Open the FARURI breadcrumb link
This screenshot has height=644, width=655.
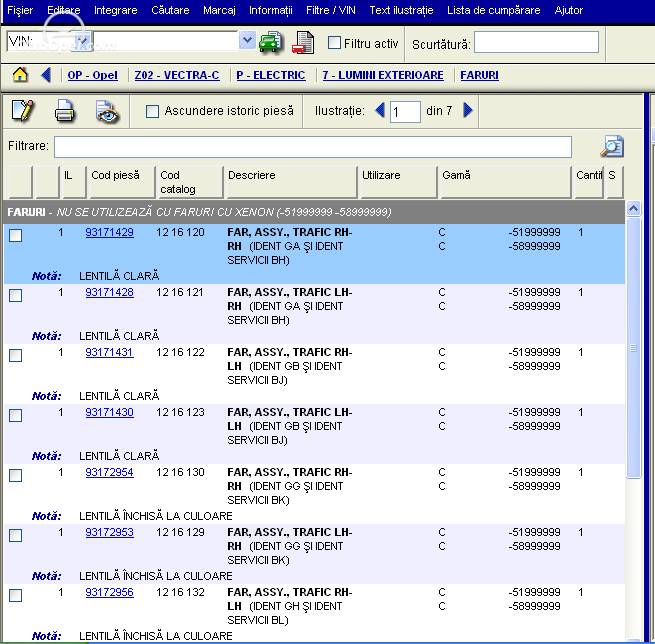479,75
